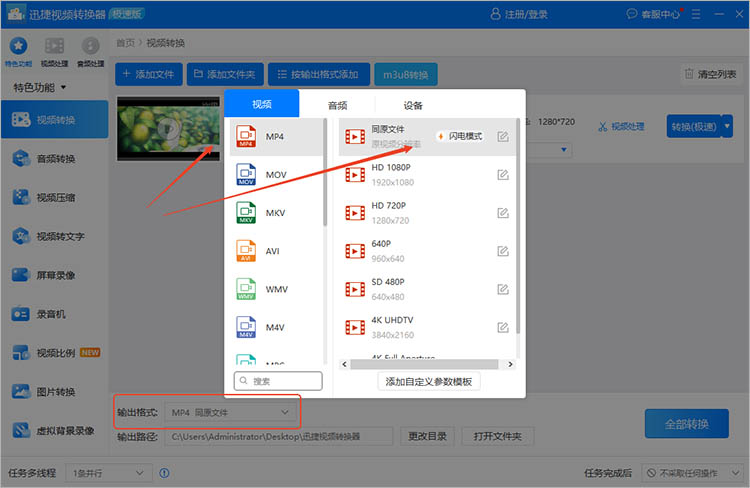Click the preset list horizontal scrollbar
750x488 pixels.
pos(424,364)
